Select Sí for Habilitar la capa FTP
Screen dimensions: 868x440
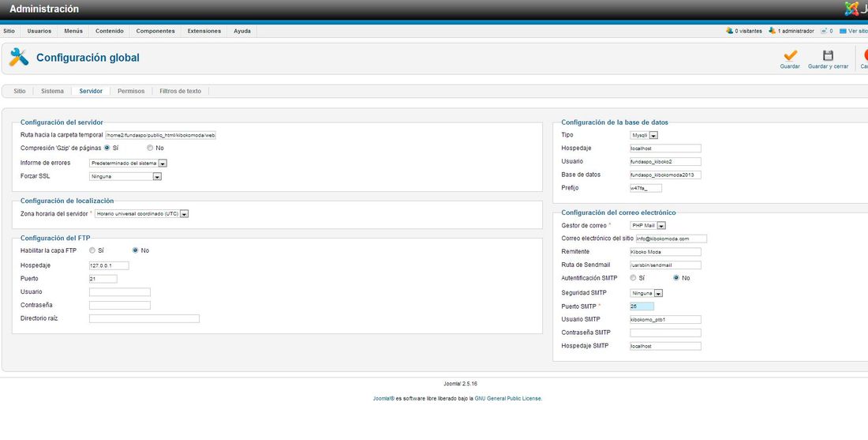[x=92, y=250]
